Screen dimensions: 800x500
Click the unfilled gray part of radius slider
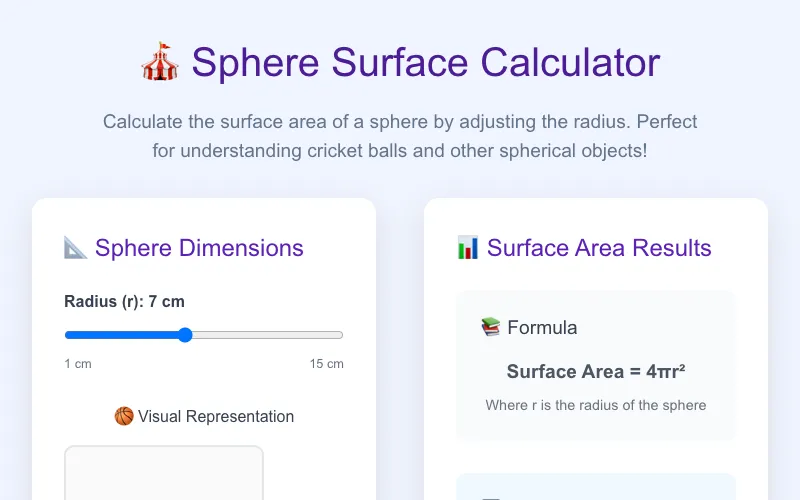tap(267, 335)
